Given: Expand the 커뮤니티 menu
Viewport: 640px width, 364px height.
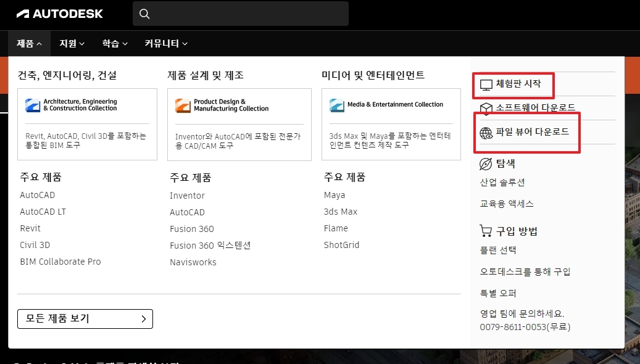Looking at the screenshot, I should tap(166, 43).
